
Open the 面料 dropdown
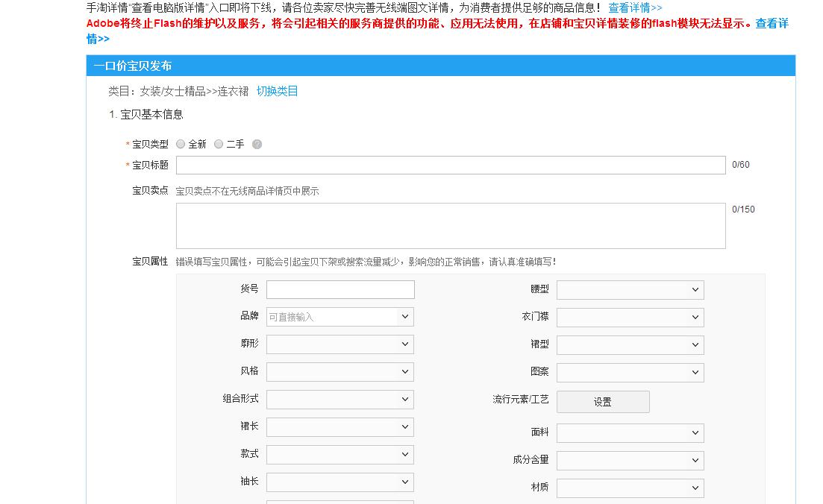pos(630,432)
